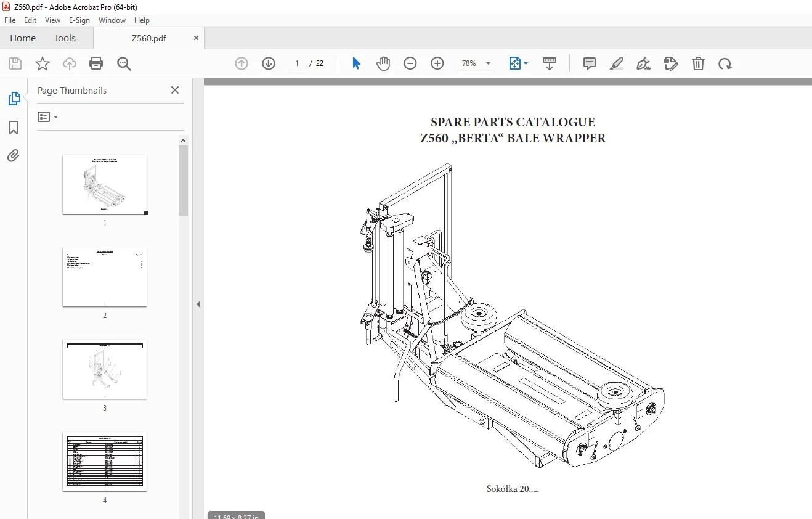Add a comment sticky note

pyautogui.click(x=590, y=63)
